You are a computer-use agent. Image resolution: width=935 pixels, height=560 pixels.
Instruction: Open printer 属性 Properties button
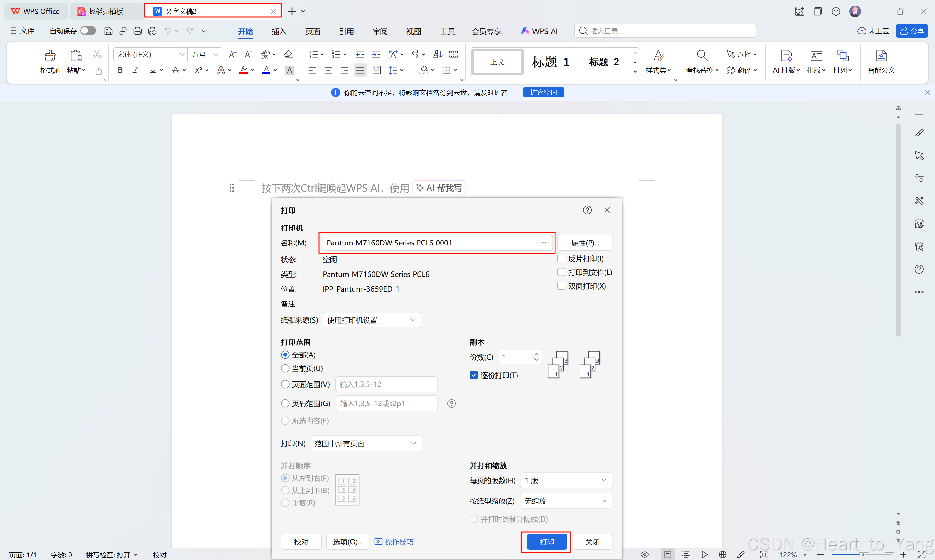pos(584,243)
